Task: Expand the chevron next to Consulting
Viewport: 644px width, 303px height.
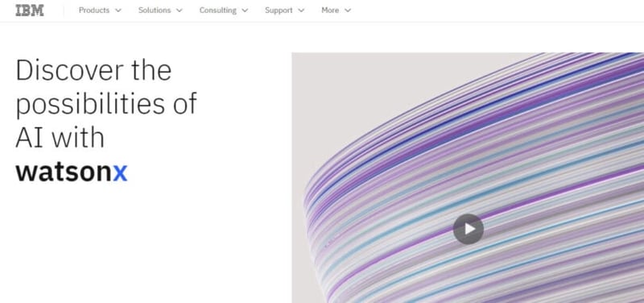Action: (245, 10)
